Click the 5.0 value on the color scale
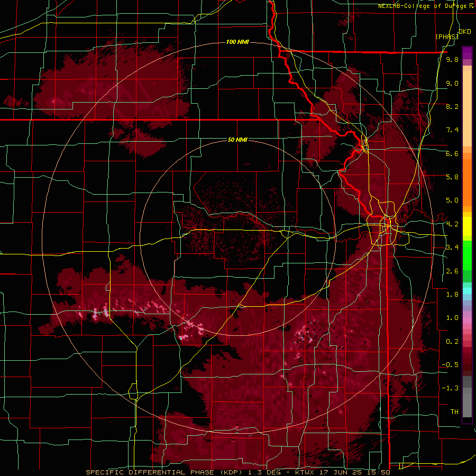The width and height of the screenshot is (476, 476). (452, 200)
